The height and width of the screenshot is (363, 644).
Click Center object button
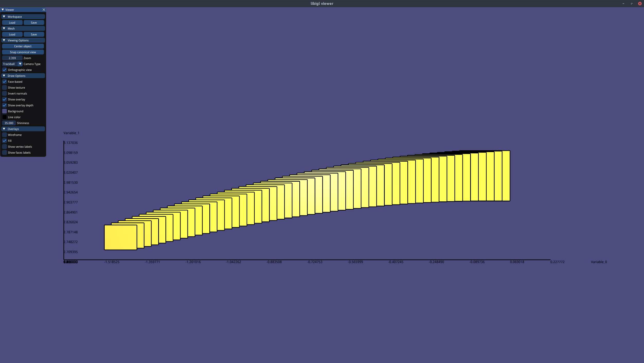[x=23, y=46]
